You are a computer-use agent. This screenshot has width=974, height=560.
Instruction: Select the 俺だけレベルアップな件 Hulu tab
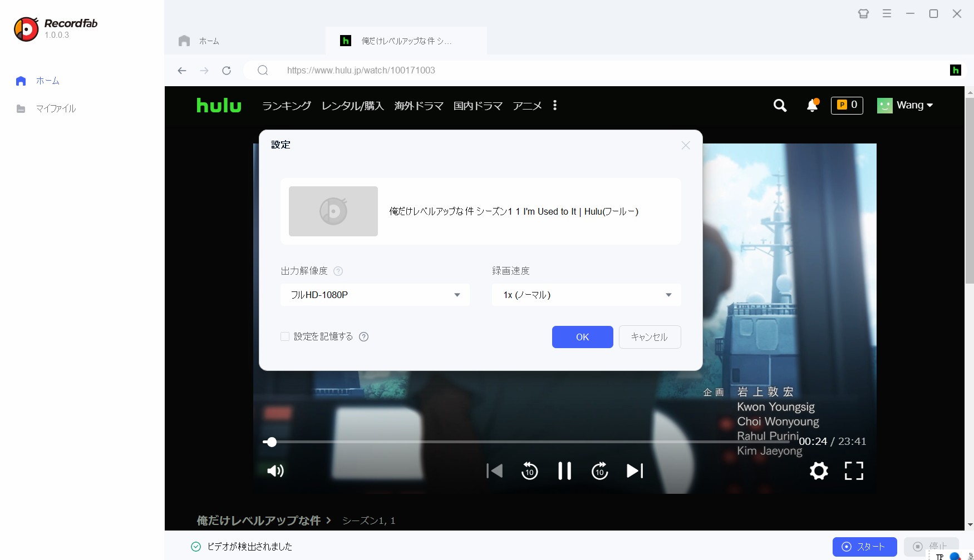coord(406,41)
